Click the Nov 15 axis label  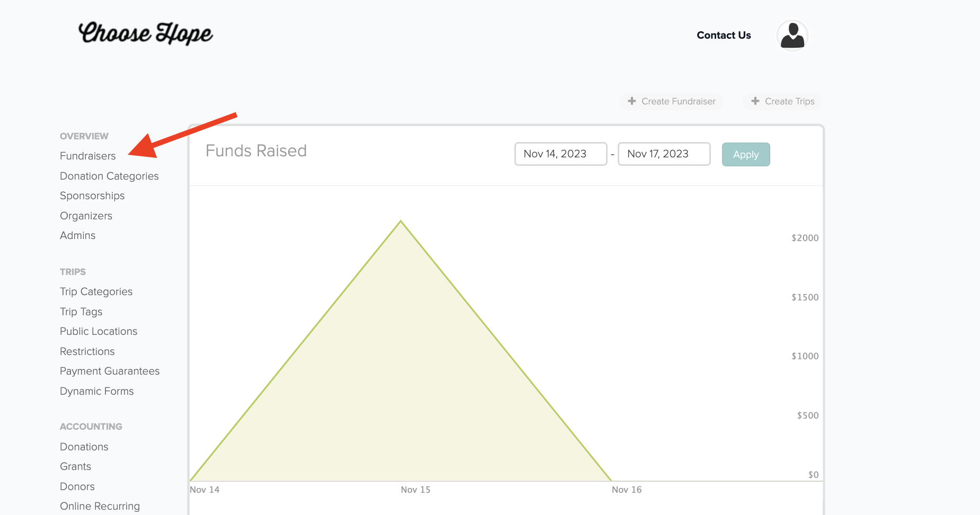coord(416,490)
